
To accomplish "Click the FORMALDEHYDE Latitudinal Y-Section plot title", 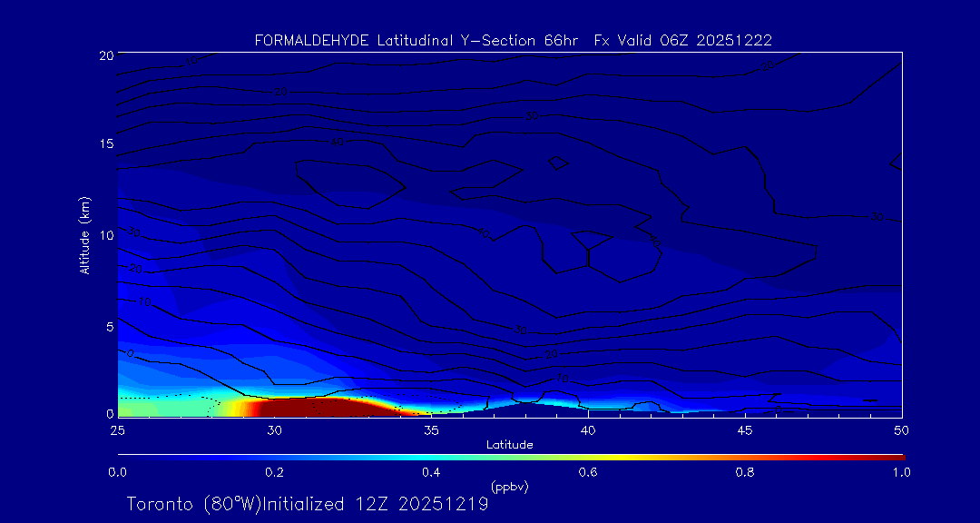I will 513,41.
